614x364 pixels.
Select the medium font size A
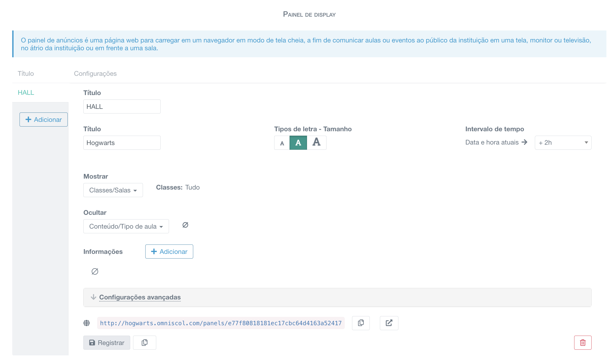point(298,143)
